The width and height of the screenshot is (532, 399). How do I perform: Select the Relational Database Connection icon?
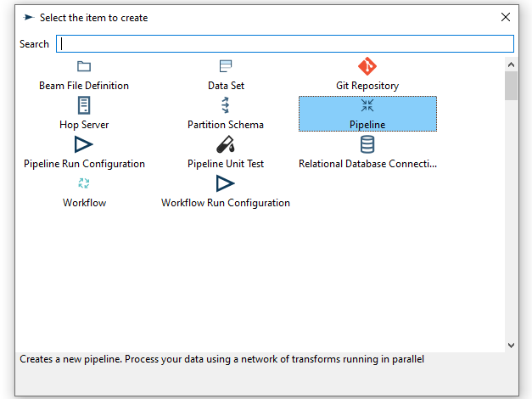[367, 144]
